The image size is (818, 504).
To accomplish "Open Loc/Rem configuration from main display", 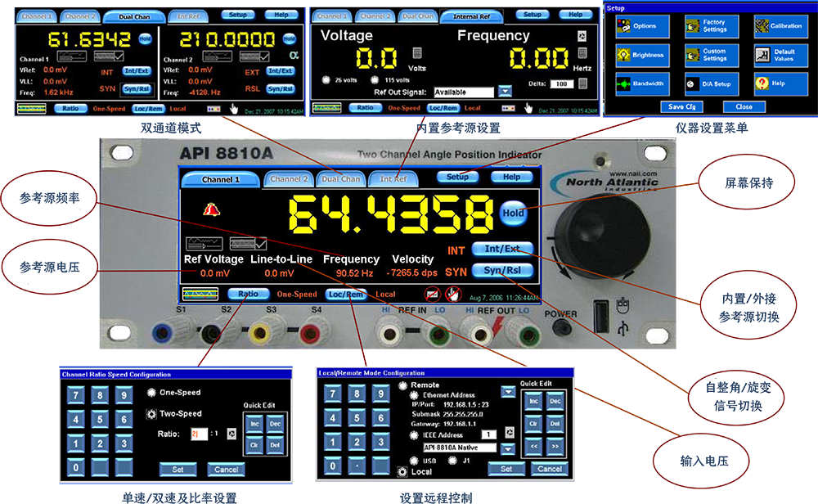I will (x=345, y=295).
